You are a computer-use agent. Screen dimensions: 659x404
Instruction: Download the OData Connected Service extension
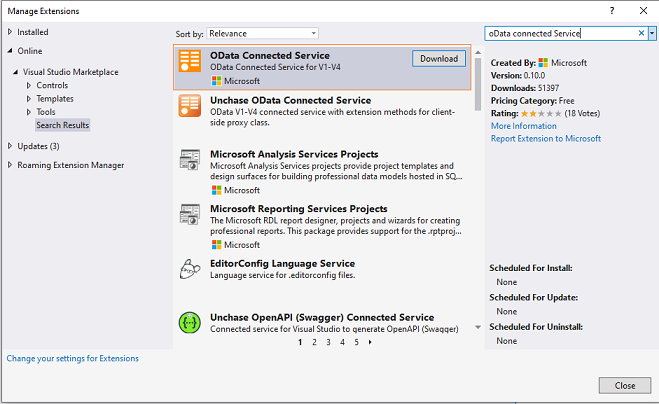[438, 58]
